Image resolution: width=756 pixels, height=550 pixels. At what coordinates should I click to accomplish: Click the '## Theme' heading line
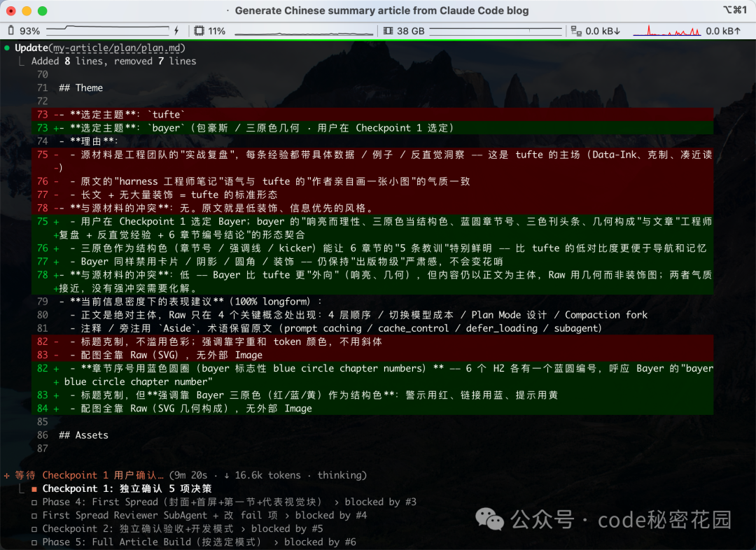tap(80, 87)
